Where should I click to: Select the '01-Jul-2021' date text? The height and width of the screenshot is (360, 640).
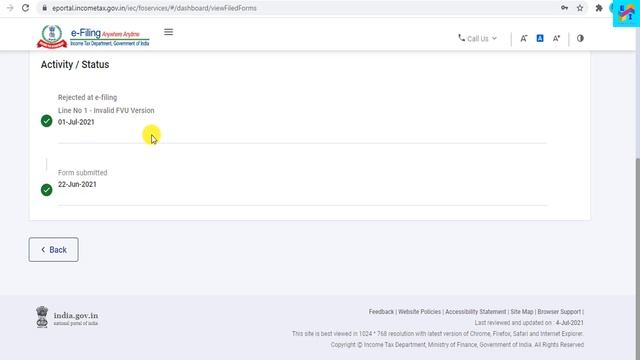pyautogui.click(x=76, y=122)
